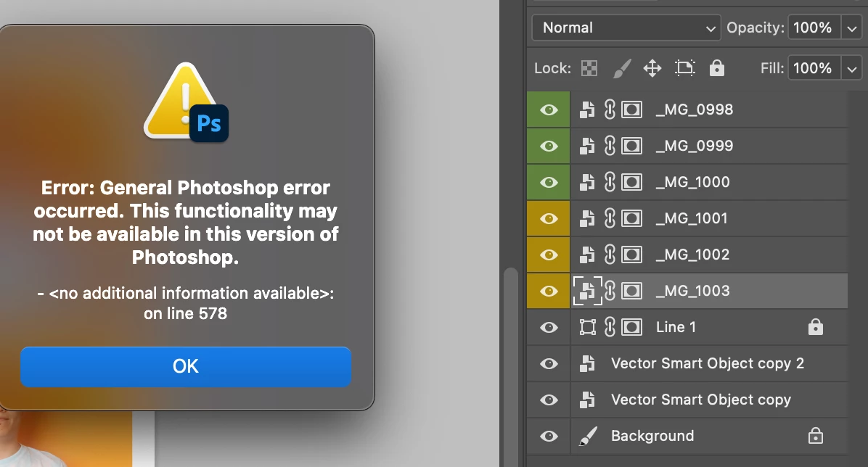Select layer mask thumbnail of _MG_1003

pyautogui.click(x=631, y=291)
